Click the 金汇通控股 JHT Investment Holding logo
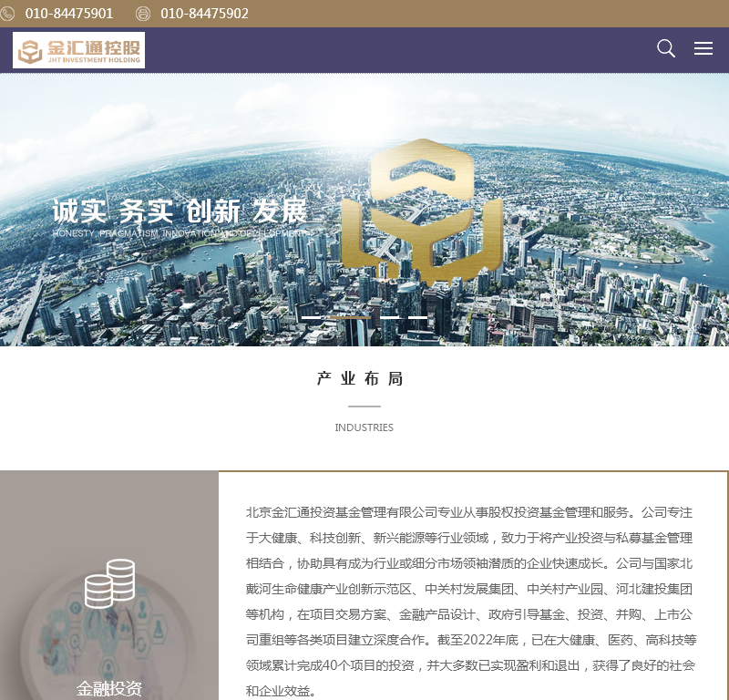Image resolution: width=729 pixels, height=700 pixels. 78,50
